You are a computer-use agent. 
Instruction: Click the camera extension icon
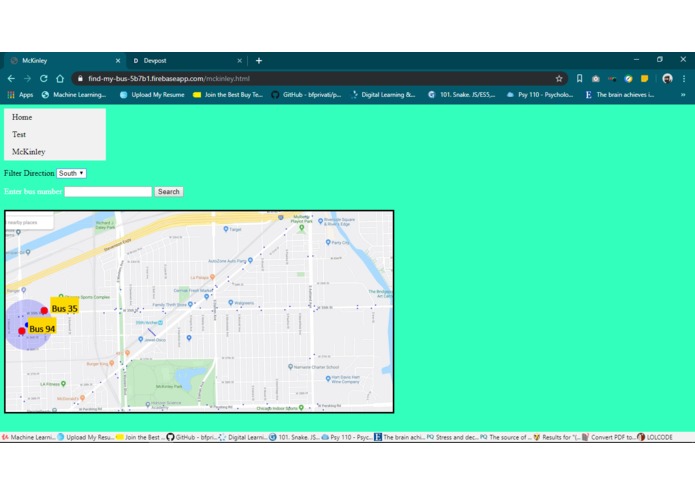(x=595, y=78)
